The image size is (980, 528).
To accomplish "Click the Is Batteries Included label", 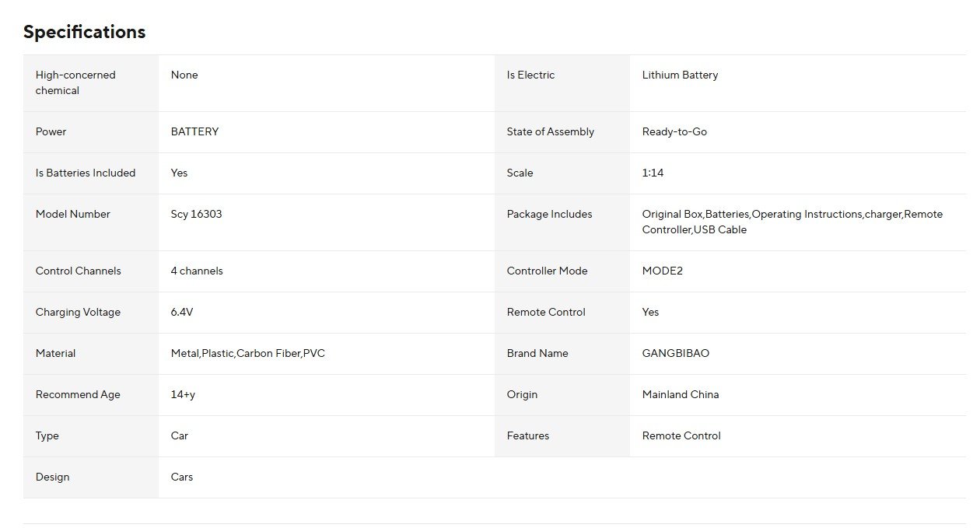I will 86,173.
